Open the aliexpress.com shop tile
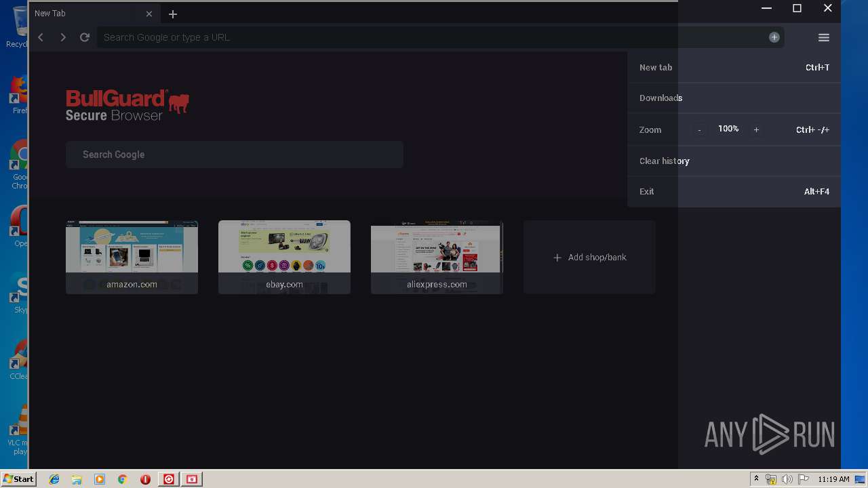Screen dimensions: 868x488 click(437, 257)
